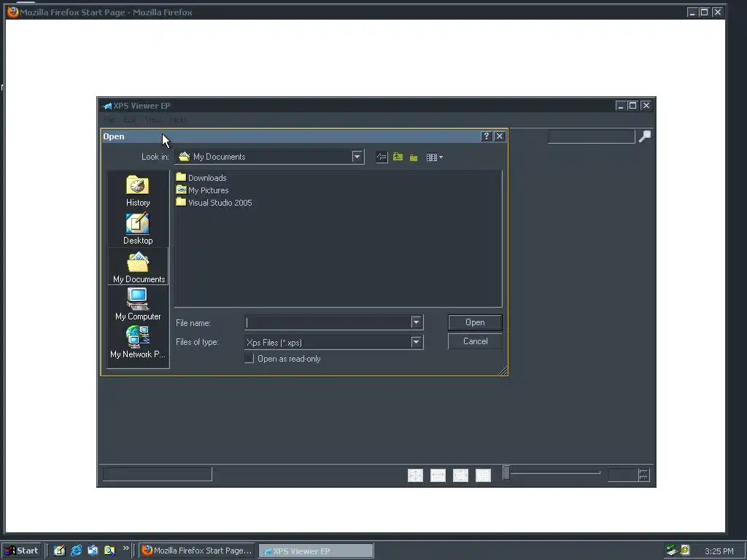The height and width of the screenshot is (560, 747).
Task: Click the zoom slider handle in XPS Viewer
Action: click(x=506, y=472)
